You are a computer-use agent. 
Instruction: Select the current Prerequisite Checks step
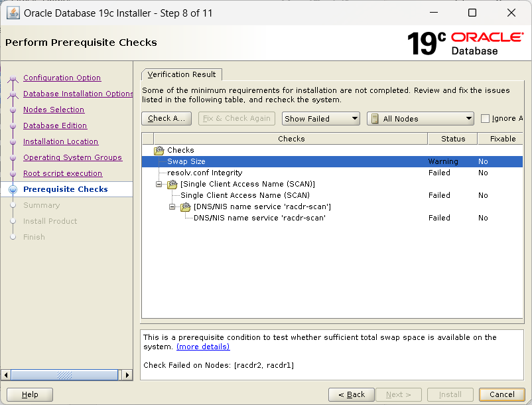tap(66, 189)
